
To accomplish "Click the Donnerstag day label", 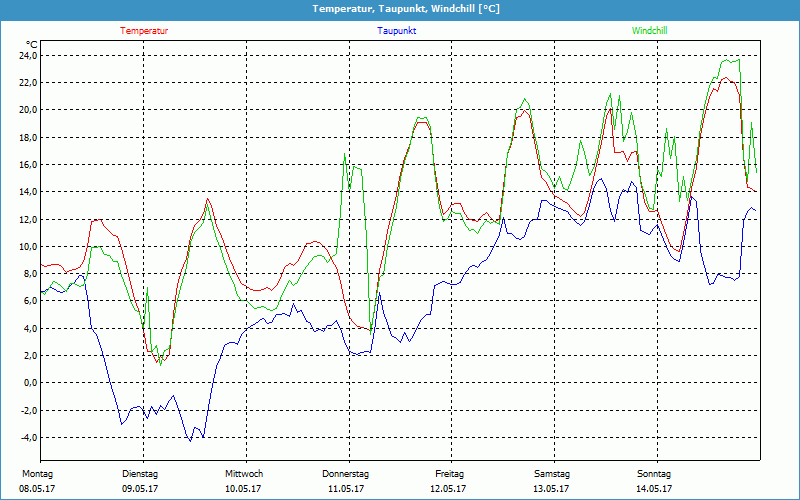I will point(345,474).
